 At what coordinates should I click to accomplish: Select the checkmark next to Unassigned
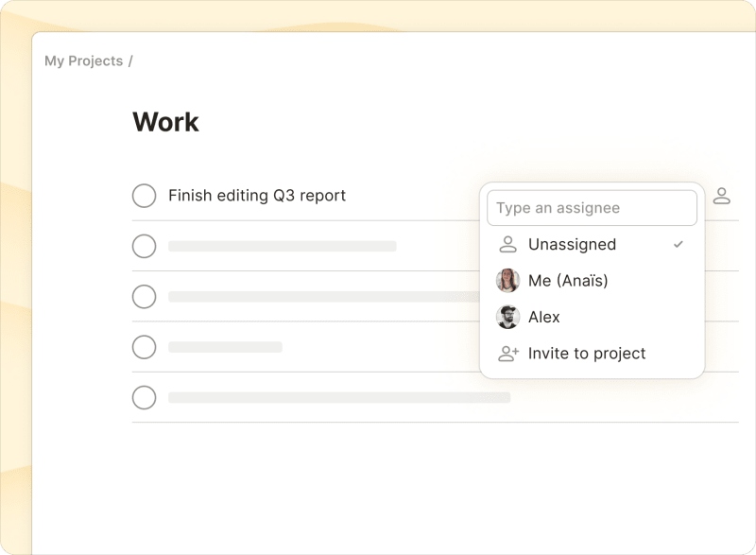(x=679, y=244)
